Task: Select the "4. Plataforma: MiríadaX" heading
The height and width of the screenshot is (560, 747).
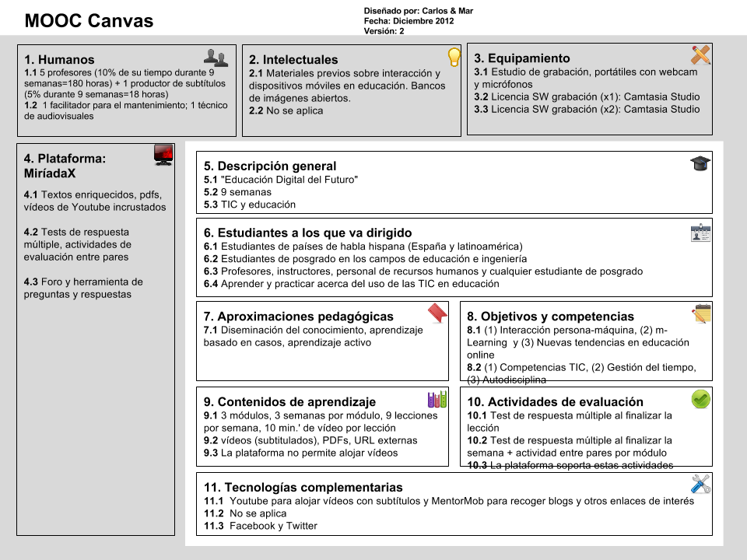Action: (x=65, y=166)
